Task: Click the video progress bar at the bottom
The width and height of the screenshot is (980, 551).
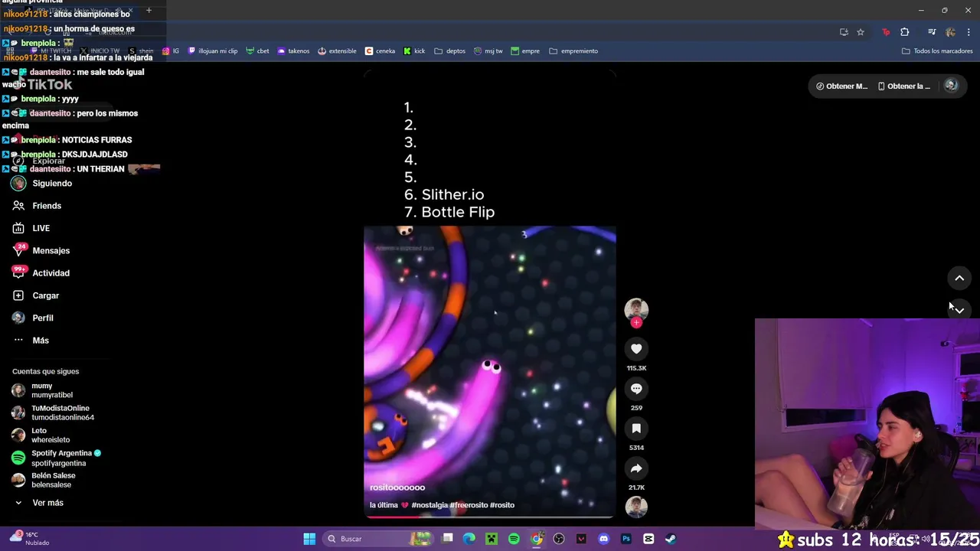Action: 490,517
